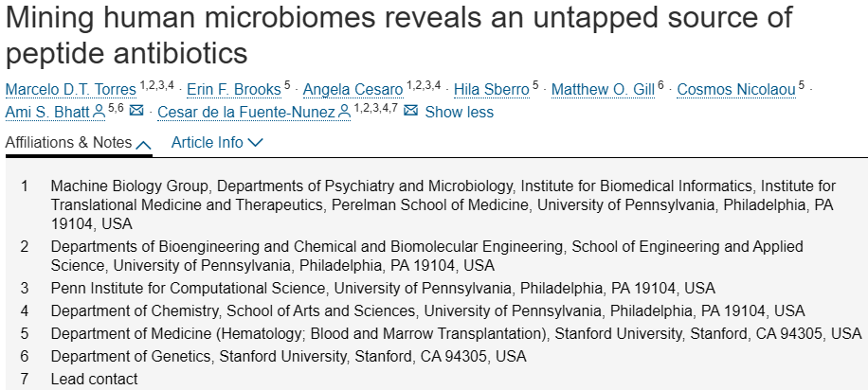The image size is (868, 390).
Task: Open author Cesar de la Fuente-Nunez
Action: click(246, 112)
